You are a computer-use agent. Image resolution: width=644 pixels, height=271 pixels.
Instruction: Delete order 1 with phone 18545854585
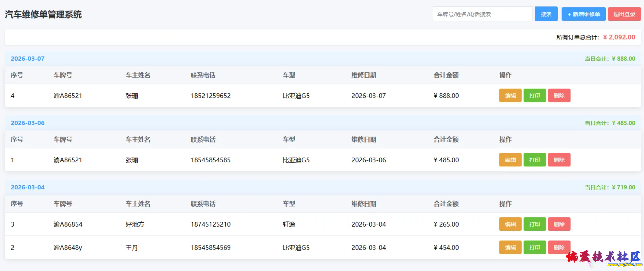click(559, 160)
